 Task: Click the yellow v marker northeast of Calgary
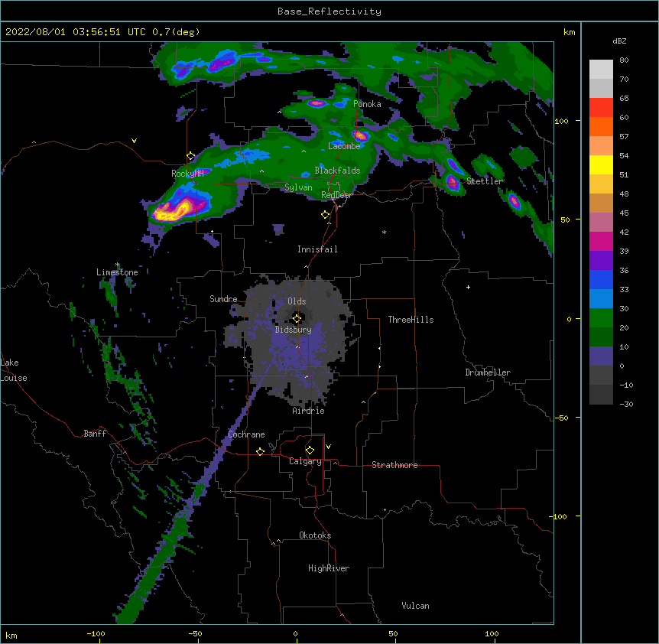(x=328, y=447)
